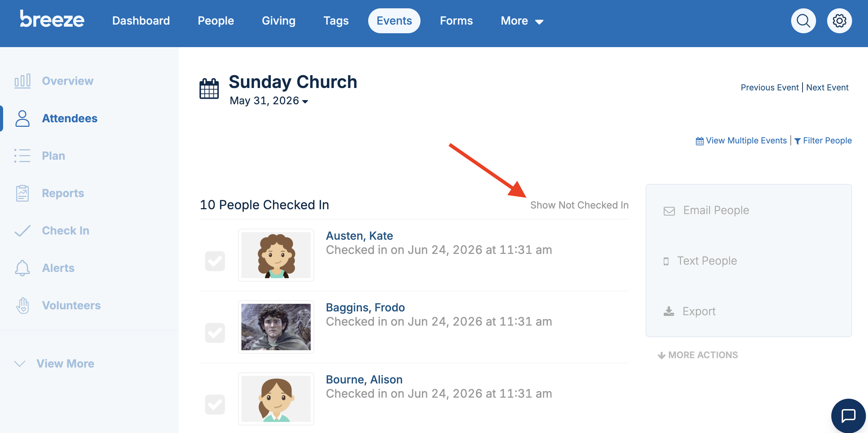Go to the Dashboard tab
The width and height of the screenshot is (868, 433).
(x=141, y=21)
